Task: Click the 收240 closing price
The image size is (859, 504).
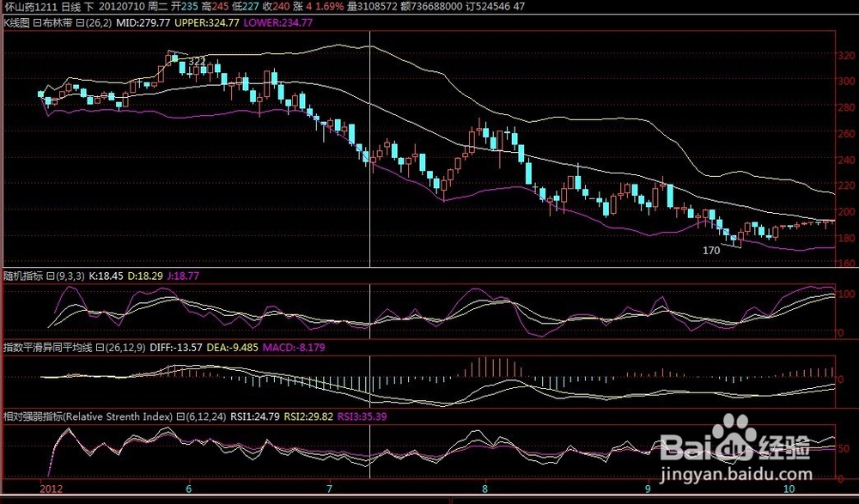Action: pos(276,7)
